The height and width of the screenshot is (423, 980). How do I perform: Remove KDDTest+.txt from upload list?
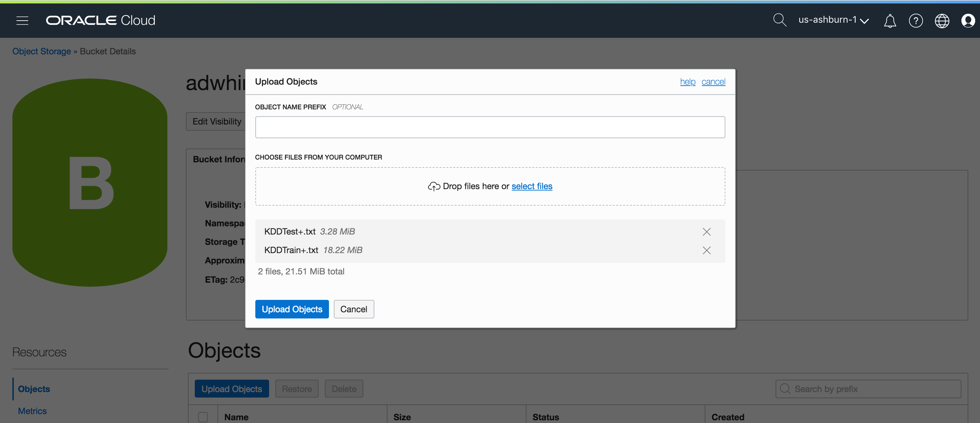[x=706, y=231]
